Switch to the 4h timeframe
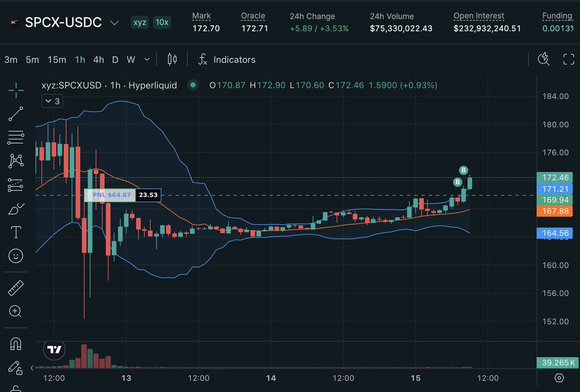The image size is (580, 392). [99, 59]
